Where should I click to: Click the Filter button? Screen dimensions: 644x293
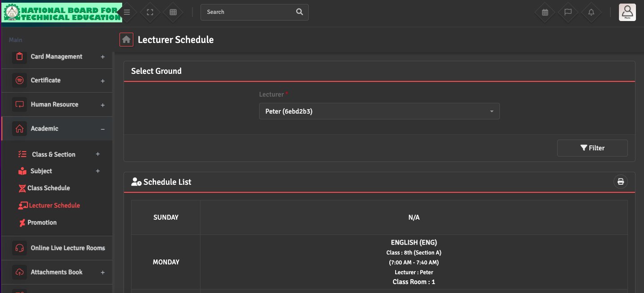click(x=592, y=148)
